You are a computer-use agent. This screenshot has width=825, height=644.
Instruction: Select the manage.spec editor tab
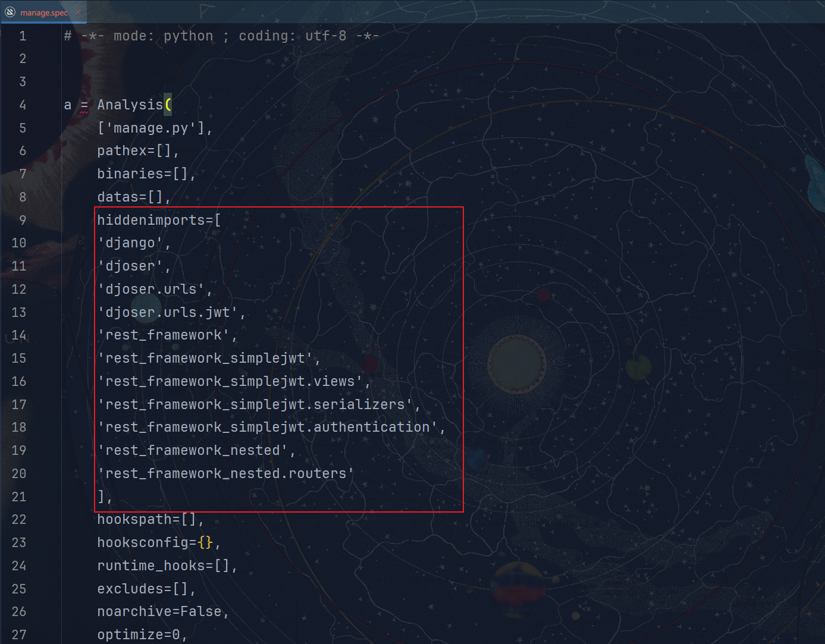tap(43, 12)
